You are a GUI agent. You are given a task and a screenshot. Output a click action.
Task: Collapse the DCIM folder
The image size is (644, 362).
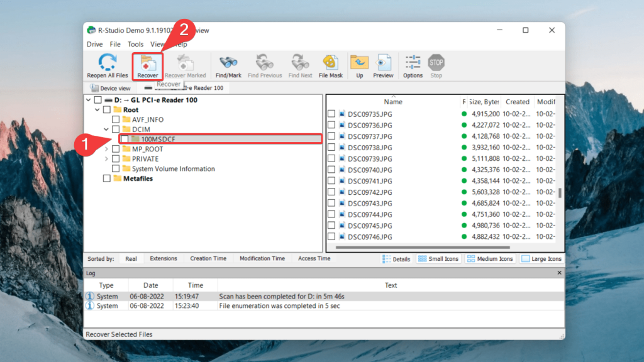[106, 129]
